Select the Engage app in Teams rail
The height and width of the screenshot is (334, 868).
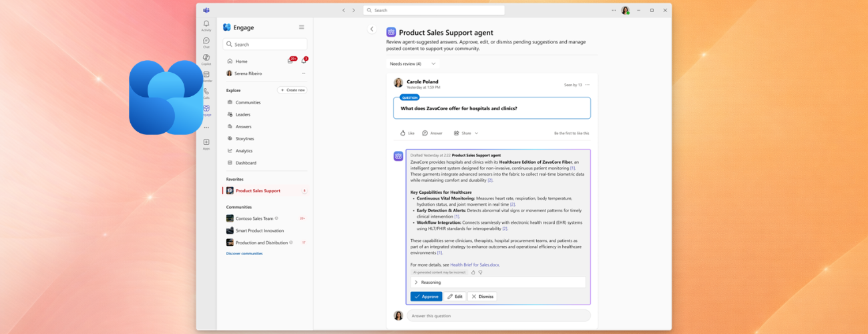tap(206, 110)
